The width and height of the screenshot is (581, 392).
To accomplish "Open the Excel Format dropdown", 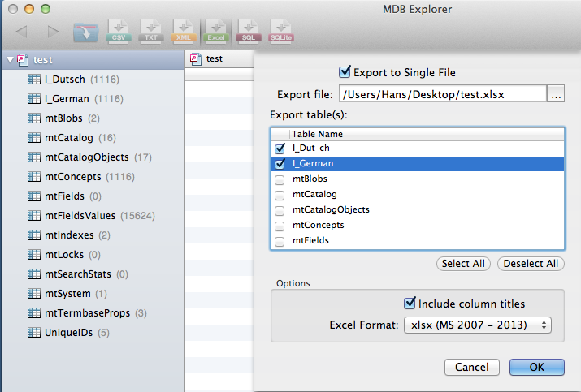I will pyautogui.click(x=478, y=325).
